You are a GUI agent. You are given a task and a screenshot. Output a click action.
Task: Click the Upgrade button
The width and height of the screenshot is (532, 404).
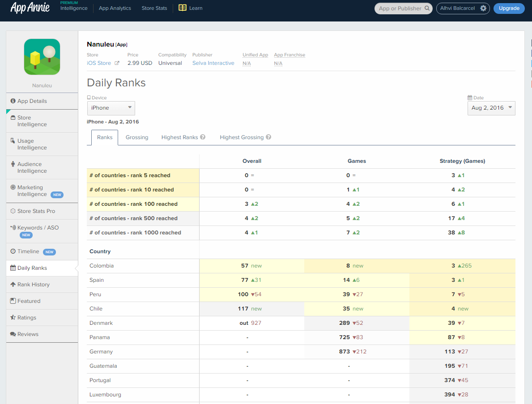pos(509,8)
